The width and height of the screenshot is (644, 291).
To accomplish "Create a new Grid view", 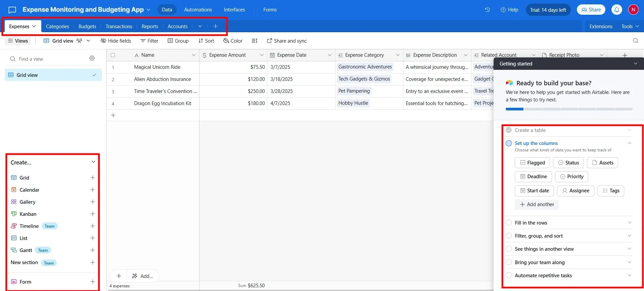I will coord(92,178).
